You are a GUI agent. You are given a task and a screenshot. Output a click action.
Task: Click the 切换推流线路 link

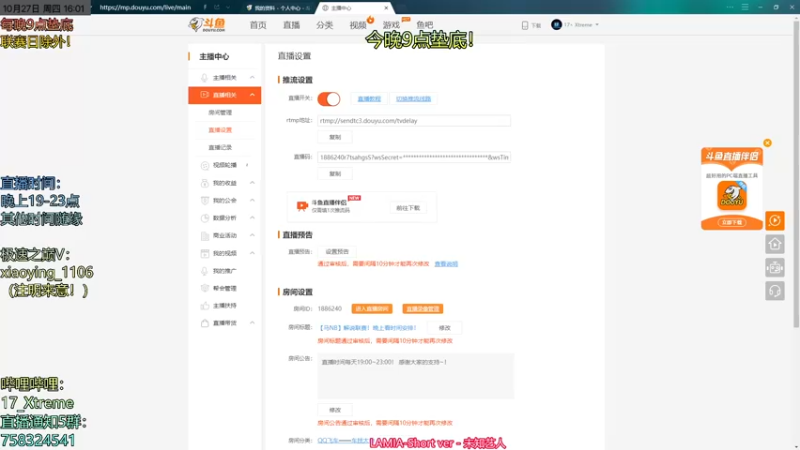click(413, 99)
